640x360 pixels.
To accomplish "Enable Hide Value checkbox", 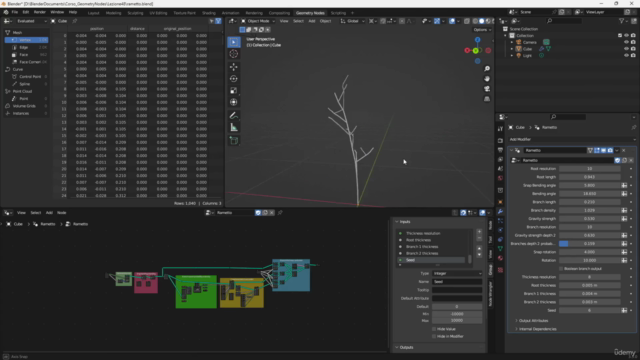I will tap(434, 329).
